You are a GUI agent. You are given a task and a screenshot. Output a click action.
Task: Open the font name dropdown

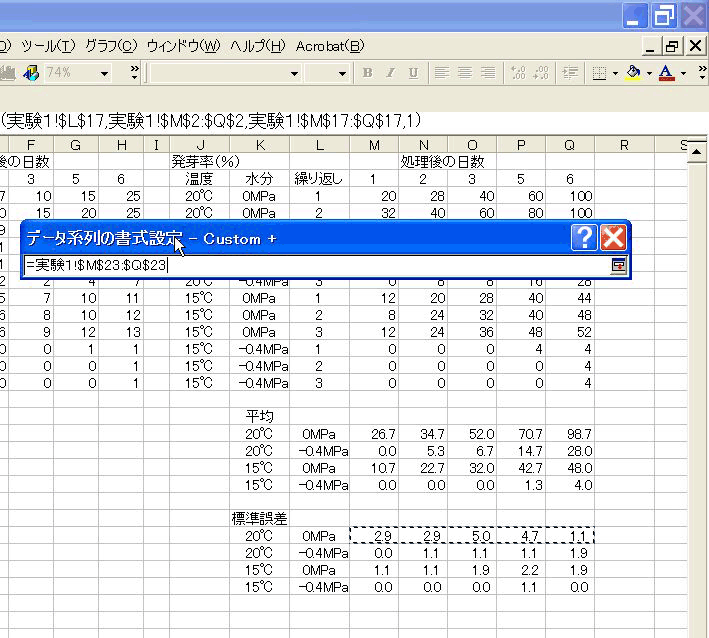point(294,73)
